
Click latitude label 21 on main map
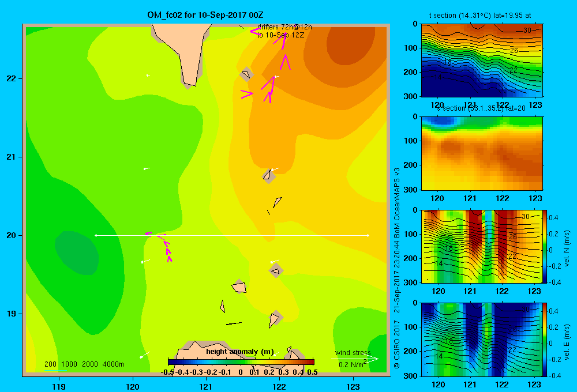pyautogui.click(x=11, y=157)
